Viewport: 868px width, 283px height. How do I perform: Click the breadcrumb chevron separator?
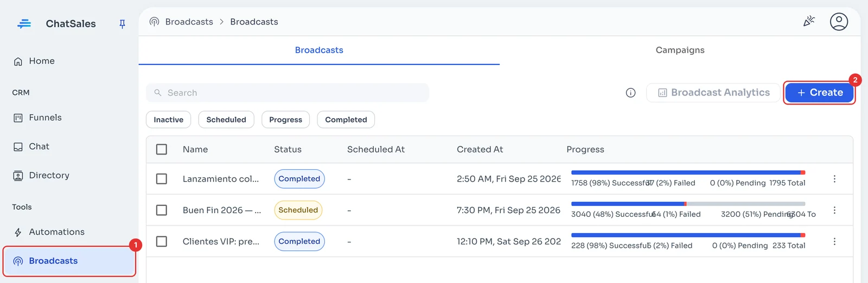tap(221, 22)
